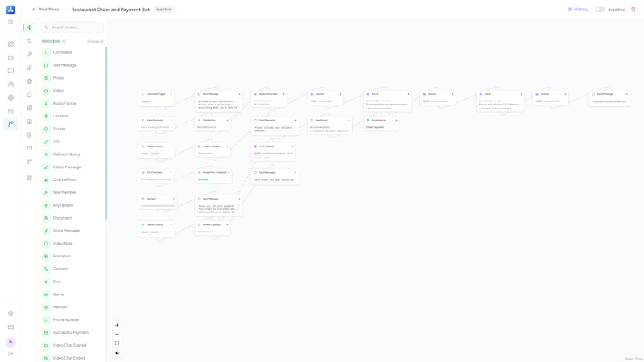Viewport: 644px width, 362px height.
Task: Select the HTTP Request node on canvas
Action: (x=273, y=152)
